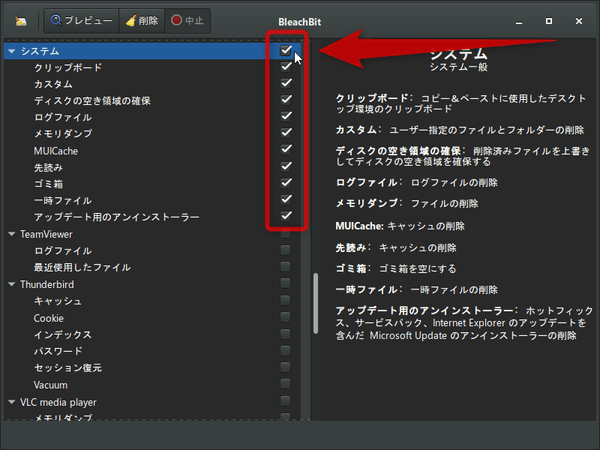Uncheck アップデート用のアンインストーラー checkbox

pos(286,215)
